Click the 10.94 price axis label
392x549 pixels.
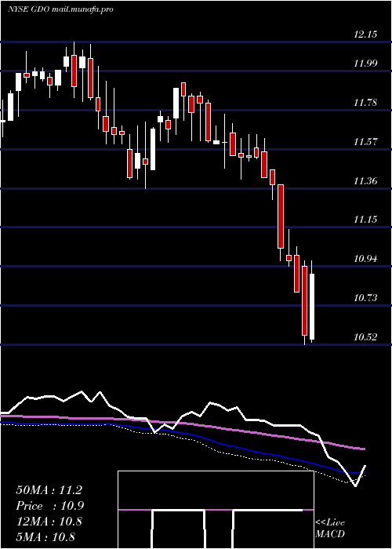point(365,259)
